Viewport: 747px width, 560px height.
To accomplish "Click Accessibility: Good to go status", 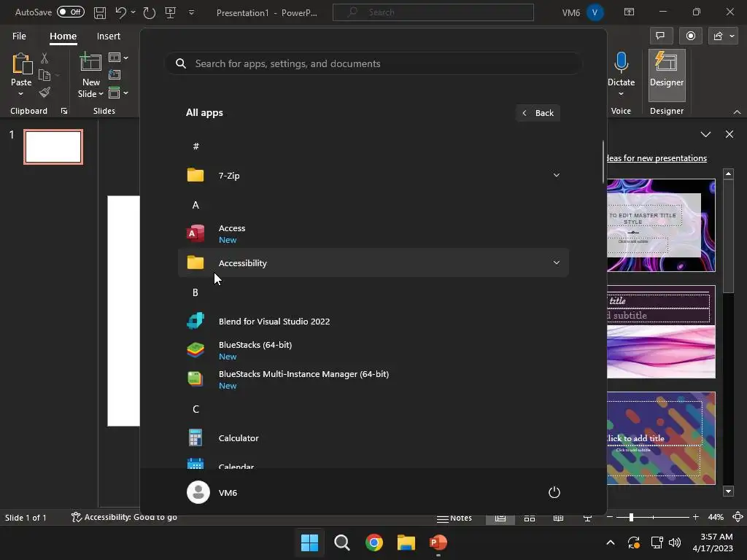I will pyautogui.click(x=124, y=517).
